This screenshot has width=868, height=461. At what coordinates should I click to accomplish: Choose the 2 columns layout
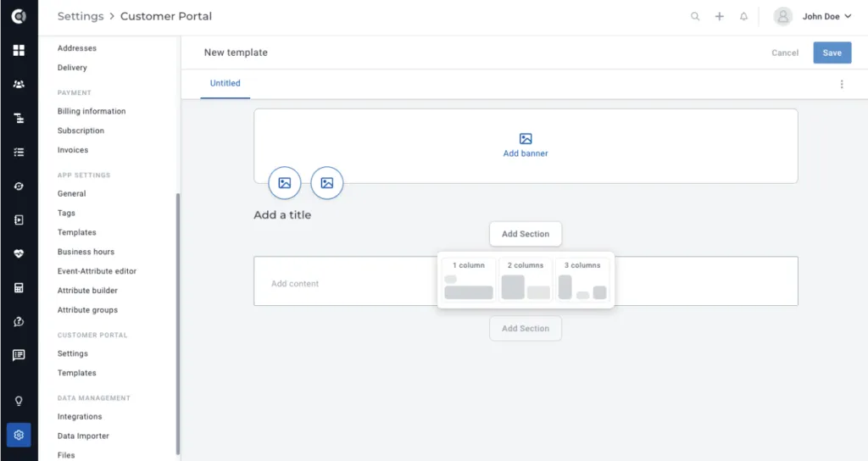[x=526, y=280]
